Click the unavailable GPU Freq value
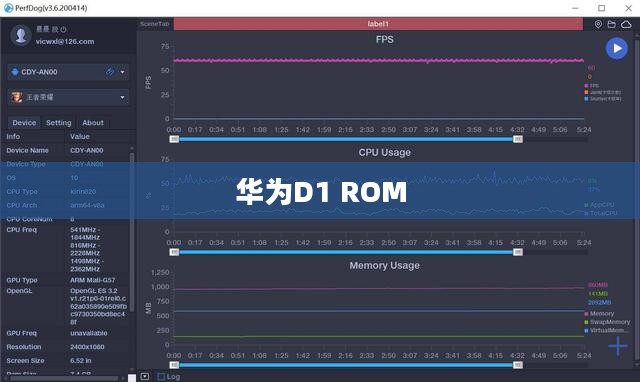The height and width of the screenshot is (382, 640). (89, 333)
